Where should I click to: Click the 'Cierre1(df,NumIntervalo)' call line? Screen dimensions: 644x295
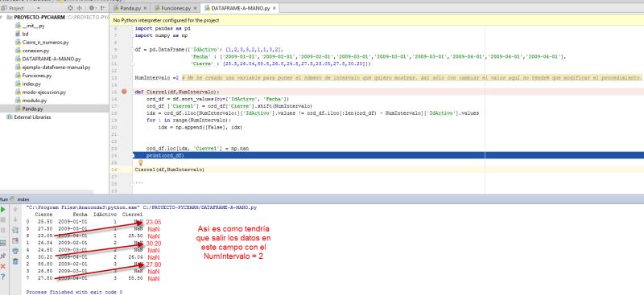[x=170, y=170]
